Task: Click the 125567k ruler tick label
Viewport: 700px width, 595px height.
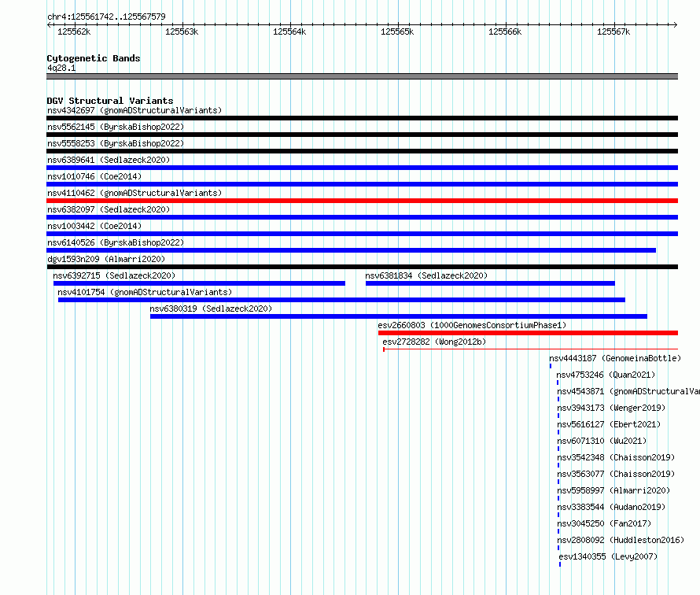Action: pos(613,31)
